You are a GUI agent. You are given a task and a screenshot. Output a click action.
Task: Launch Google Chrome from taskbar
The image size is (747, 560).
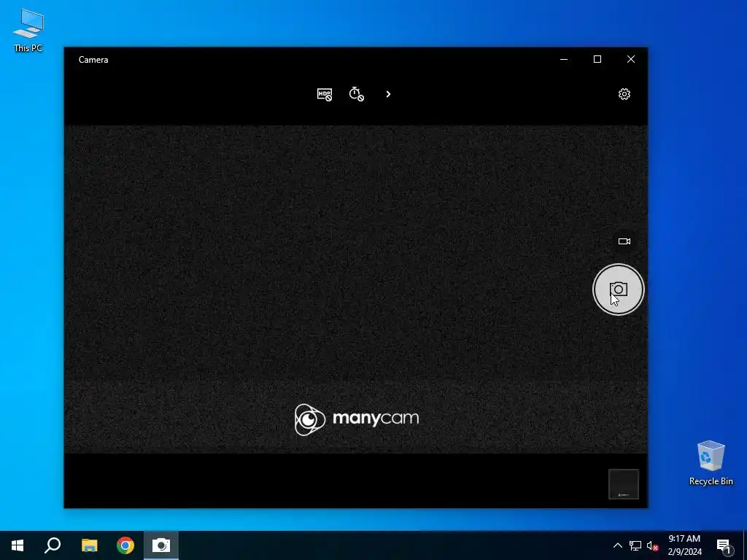click(x=125, y=545)
